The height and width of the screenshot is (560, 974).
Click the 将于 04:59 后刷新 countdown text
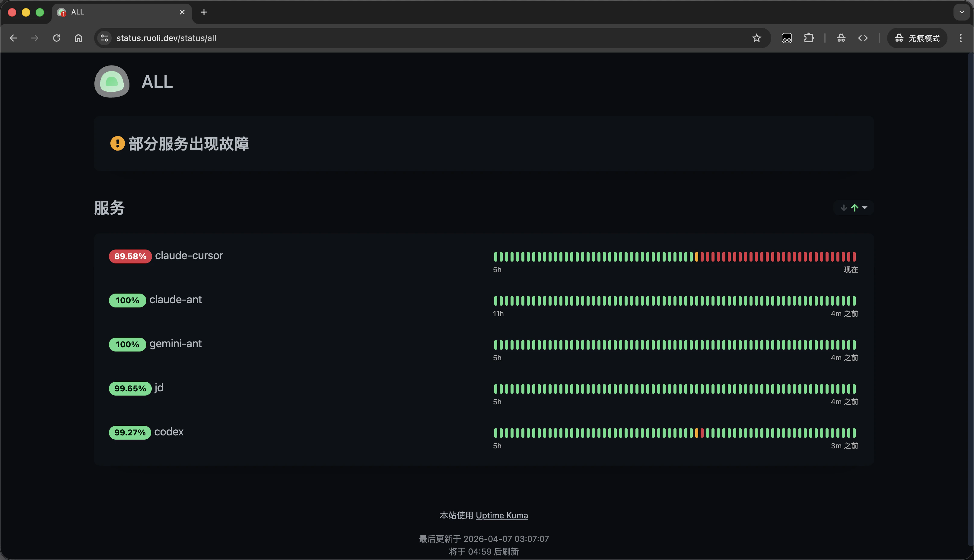(x=484, y=552)
